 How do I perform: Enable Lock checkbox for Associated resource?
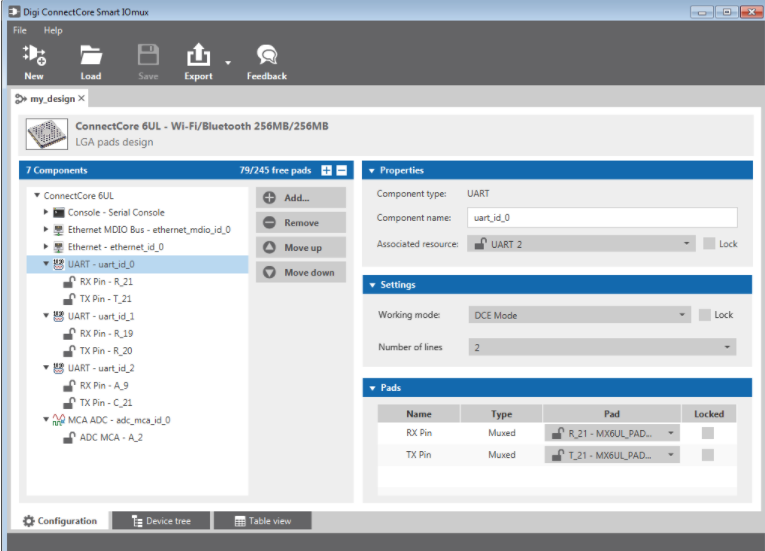click(x=709, y=244)
